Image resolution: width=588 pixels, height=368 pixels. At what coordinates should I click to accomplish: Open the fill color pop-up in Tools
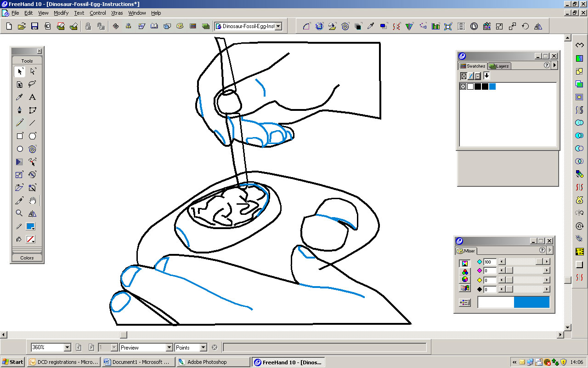pyautogui.click(x=31, y=239)
